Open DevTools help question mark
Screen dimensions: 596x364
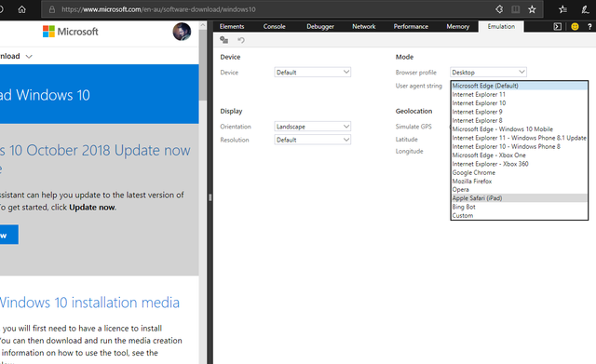[x=589, y=26]
